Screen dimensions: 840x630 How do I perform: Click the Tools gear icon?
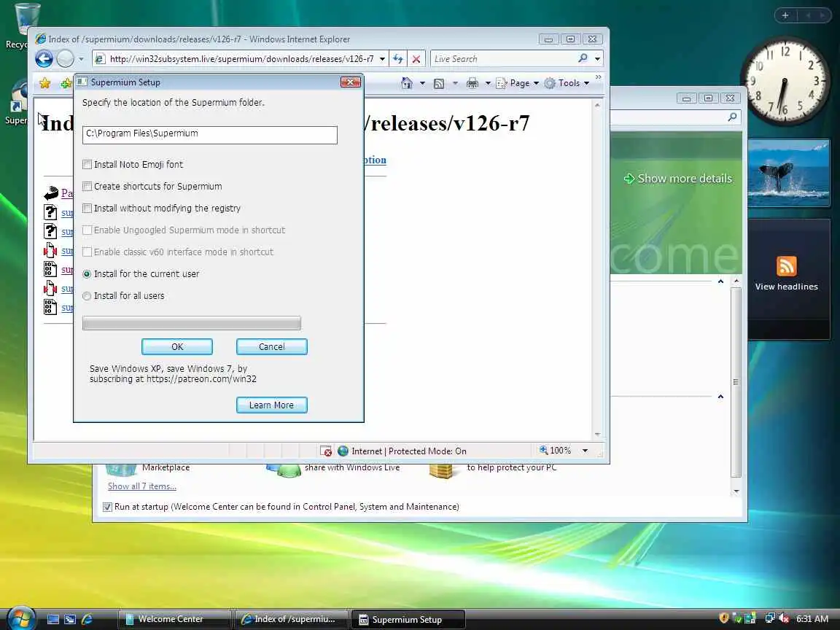[x=550, y=83]
